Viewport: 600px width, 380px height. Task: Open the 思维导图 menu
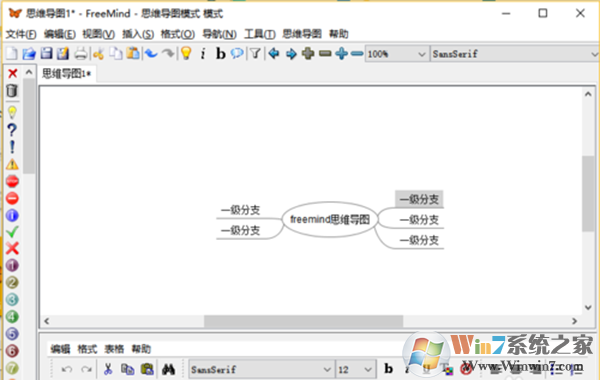point(302,34)
